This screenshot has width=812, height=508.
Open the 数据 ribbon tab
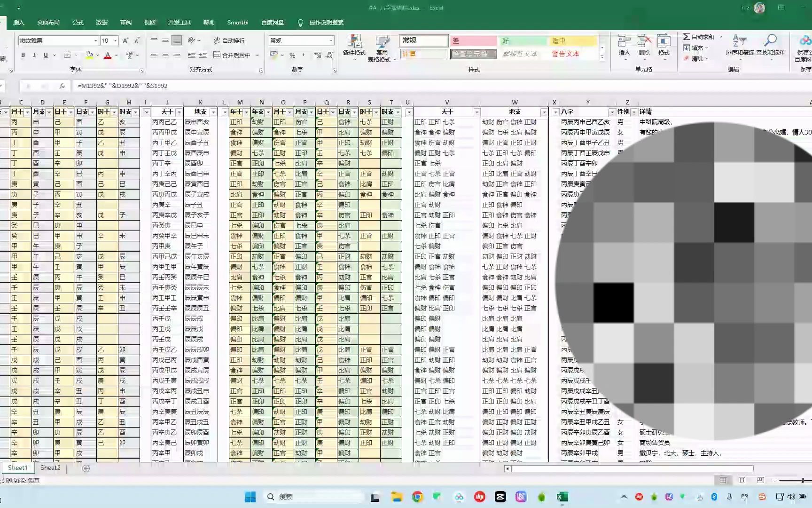tap(102, 22)
